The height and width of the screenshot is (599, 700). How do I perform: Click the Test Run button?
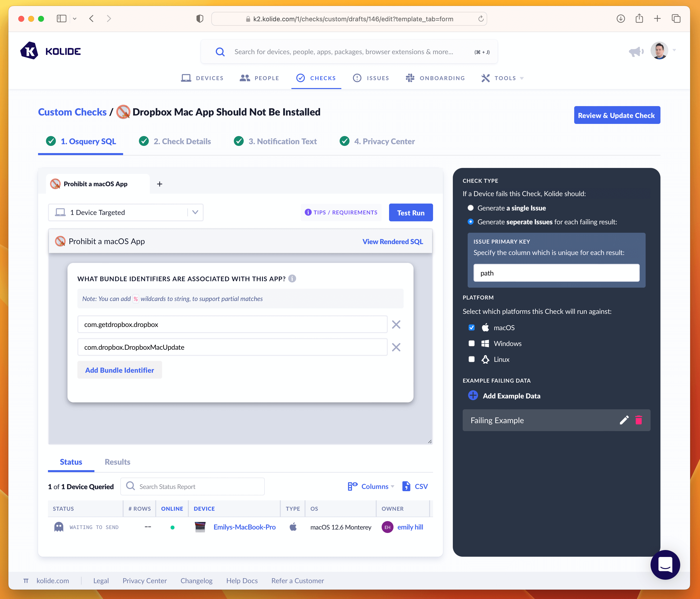[x=411, y=213]
